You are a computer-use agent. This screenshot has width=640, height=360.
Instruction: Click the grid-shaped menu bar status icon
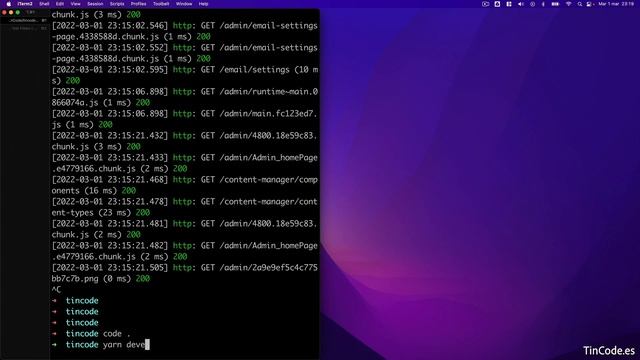coord(509,4)
